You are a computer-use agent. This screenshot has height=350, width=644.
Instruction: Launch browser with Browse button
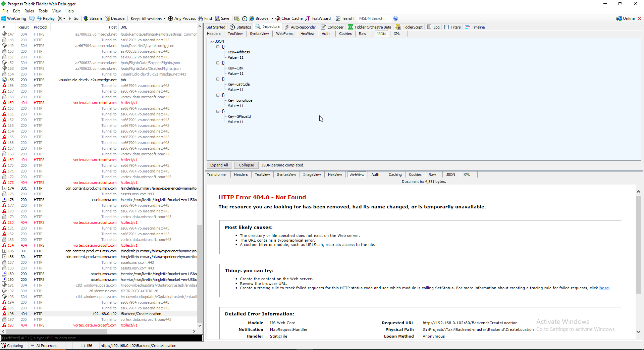[x=259, y=18]
